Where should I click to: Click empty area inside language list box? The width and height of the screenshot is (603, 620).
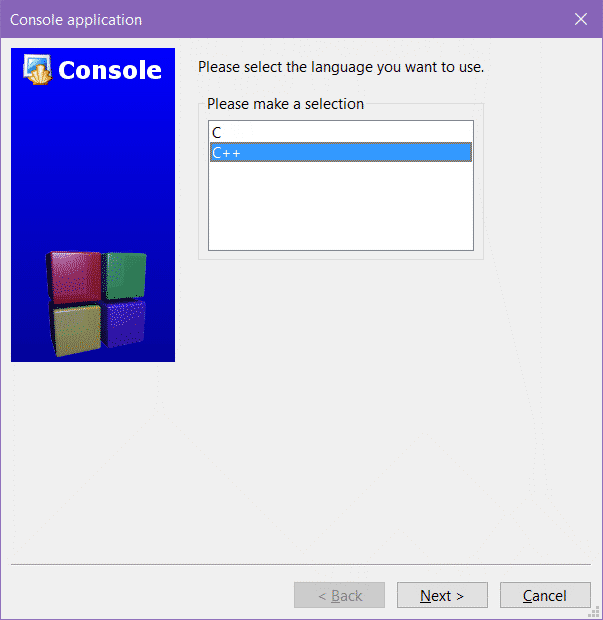pos(340,206)
